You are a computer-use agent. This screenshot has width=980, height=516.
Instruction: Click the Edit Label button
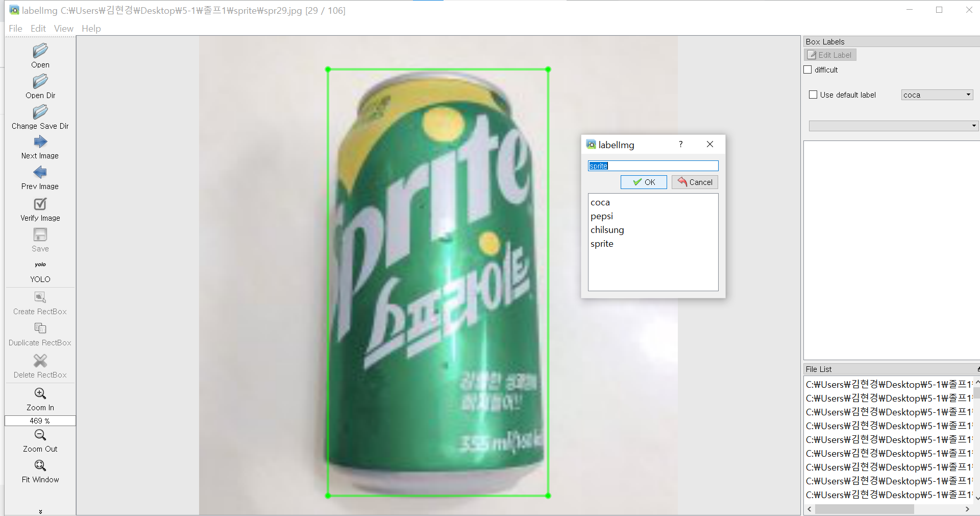(830, 55)
